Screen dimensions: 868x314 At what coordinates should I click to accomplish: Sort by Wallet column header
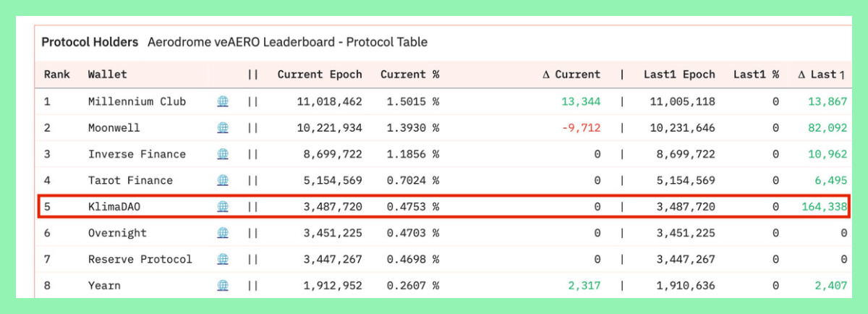[x=108, y=75]
